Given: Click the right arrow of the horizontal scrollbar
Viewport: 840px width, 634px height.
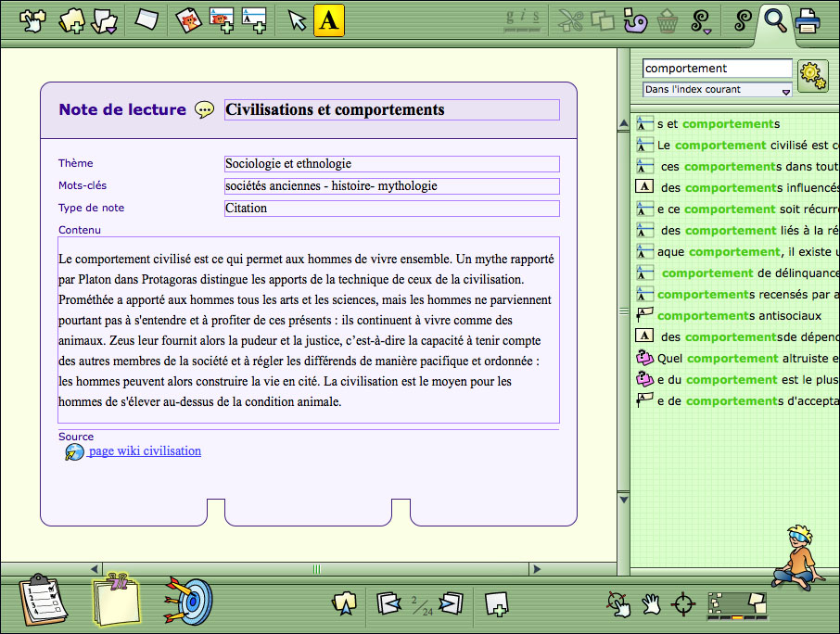Looking at the screenshot, I should (536, 569).
